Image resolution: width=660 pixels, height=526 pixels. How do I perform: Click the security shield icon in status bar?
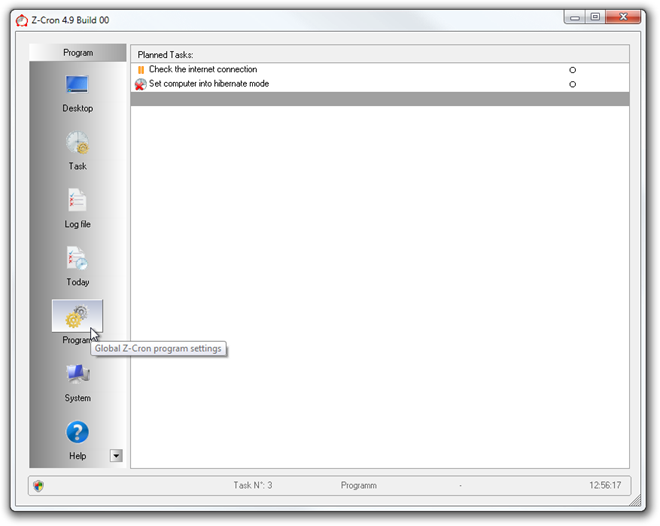(x=39, y=486)
